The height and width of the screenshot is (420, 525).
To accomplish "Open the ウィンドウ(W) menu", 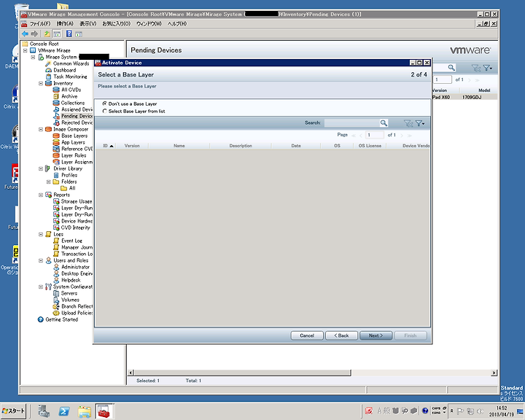I will (x=149, y=24).
